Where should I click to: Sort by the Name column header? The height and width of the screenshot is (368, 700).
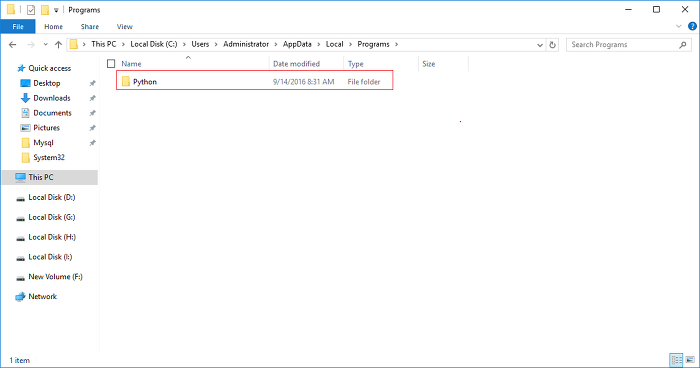(131, 64)
